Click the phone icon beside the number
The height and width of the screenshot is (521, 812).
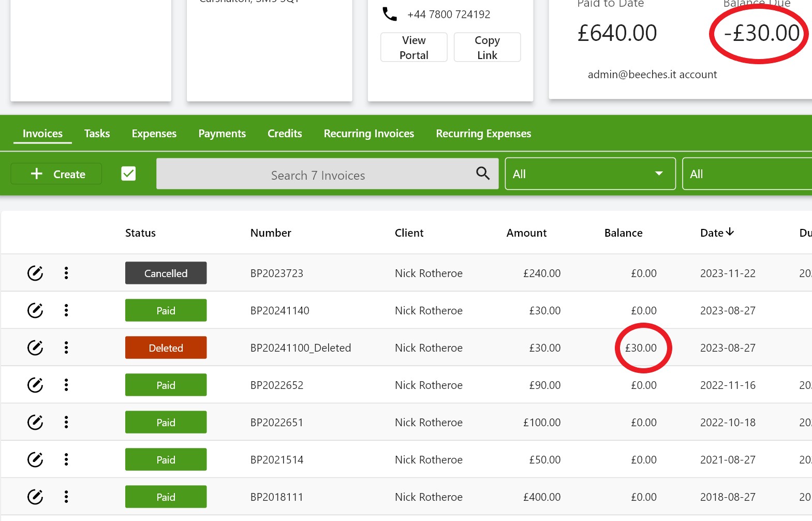point(390,14)
